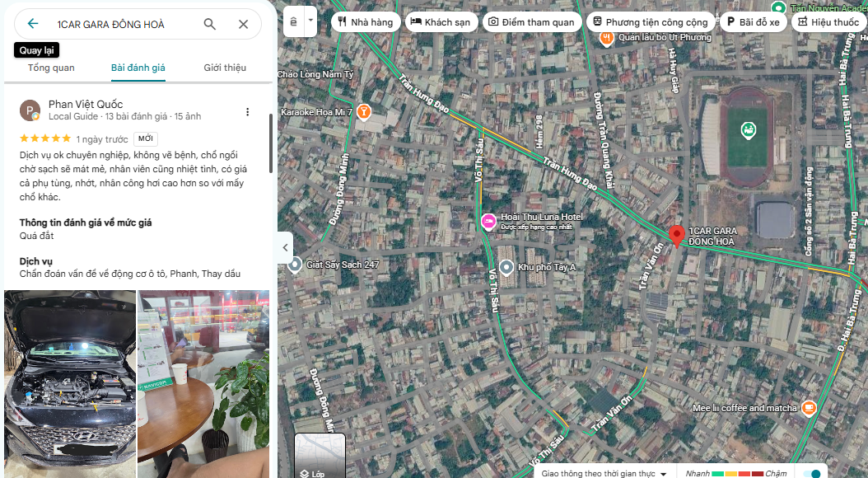
Task: Open Phan Việt Quốc's profile avatar
Action: pos(30,110)
